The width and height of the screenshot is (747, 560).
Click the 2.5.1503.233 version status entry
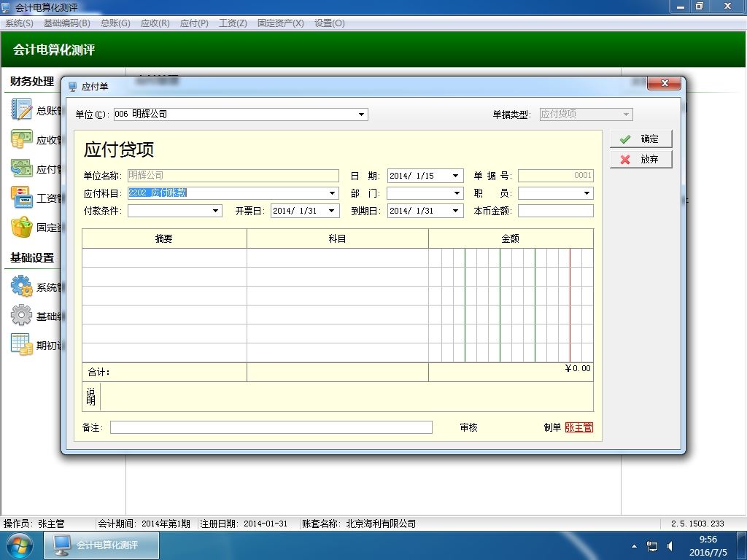coord(697,524)
